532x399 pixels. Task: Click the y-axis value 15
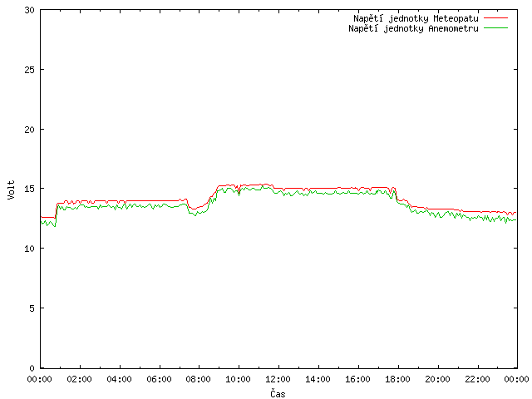30,189
